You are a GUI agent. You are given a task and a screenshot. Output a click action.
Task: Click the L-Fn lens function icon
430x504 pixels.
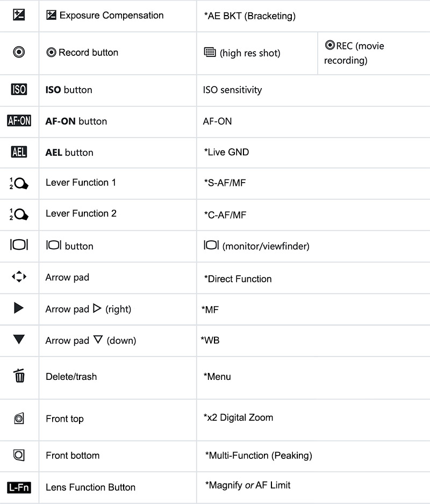point(19,487)
